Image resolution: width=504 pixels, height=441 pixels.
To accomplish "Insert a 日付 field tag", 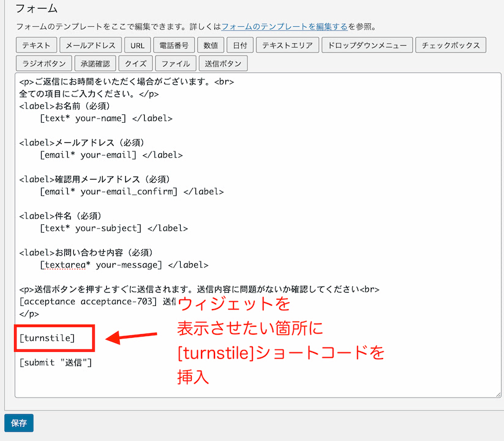I will pos(240,45).
